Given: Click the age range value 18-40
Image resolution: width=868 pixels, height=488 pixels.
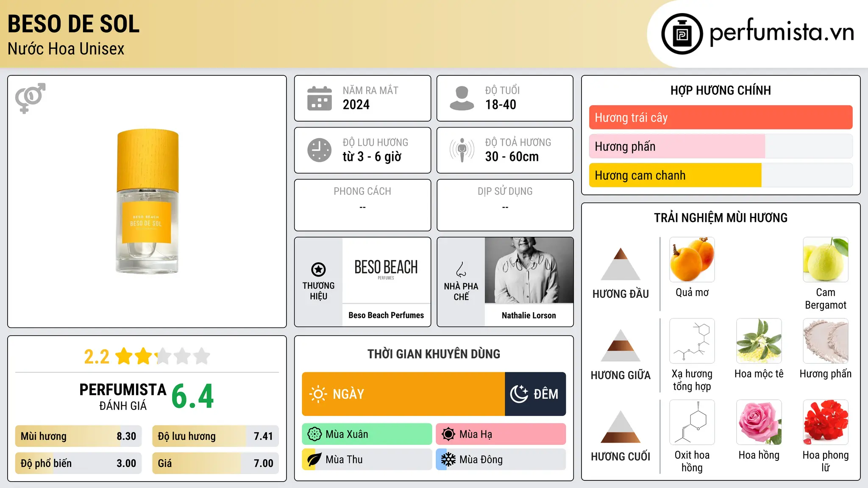Looking at the screenshot, I should [501, 105].
